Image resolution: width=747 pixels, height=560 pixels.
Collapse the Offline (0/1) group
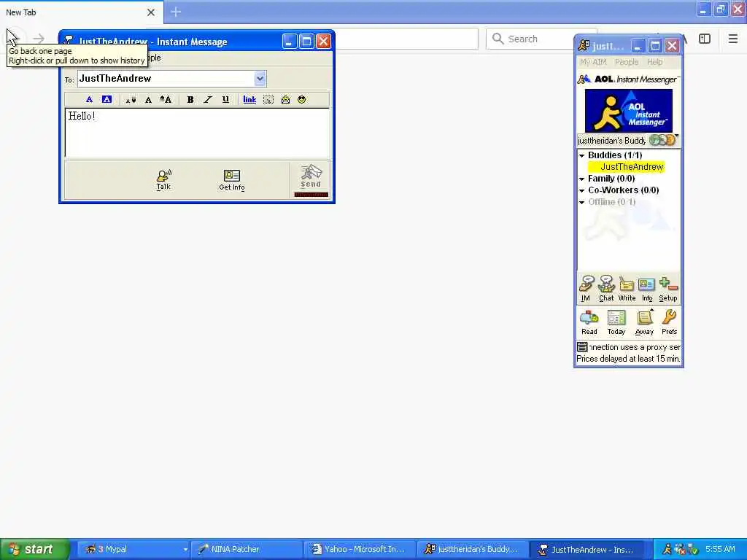click(581, 203)
